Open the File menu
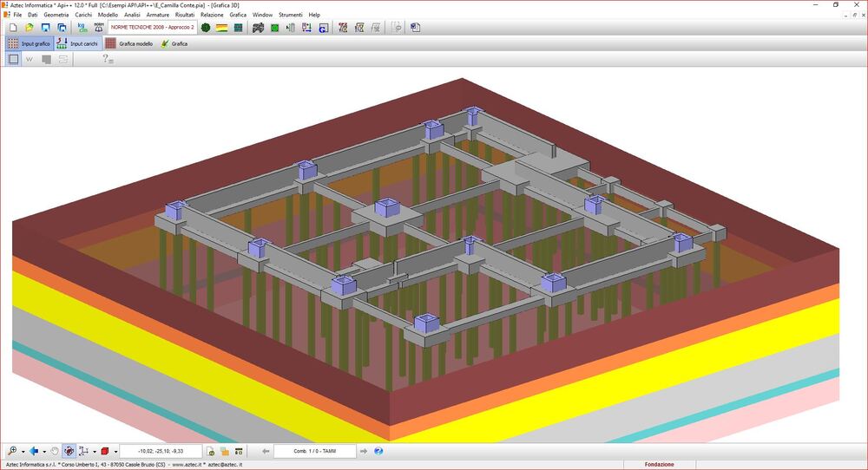The image size is (868, 470). click(x=17, y=15)
